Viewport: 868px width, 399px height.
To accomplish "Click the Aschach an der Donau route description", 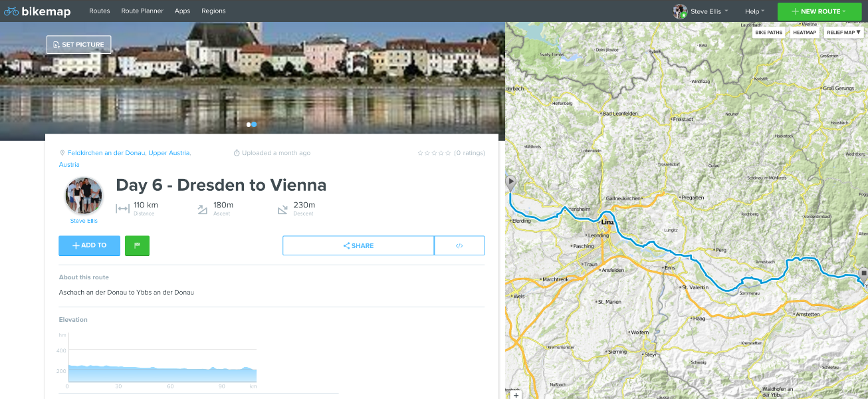I will point(126,292).
